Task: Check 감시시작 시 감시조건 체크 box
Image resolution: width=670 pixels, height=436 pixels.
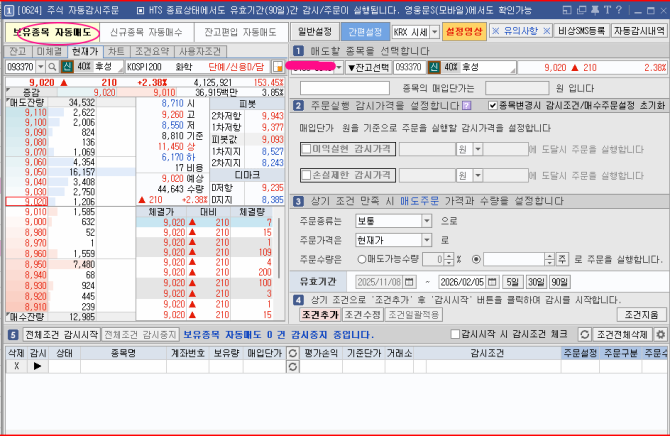Action: pos(458,334)
